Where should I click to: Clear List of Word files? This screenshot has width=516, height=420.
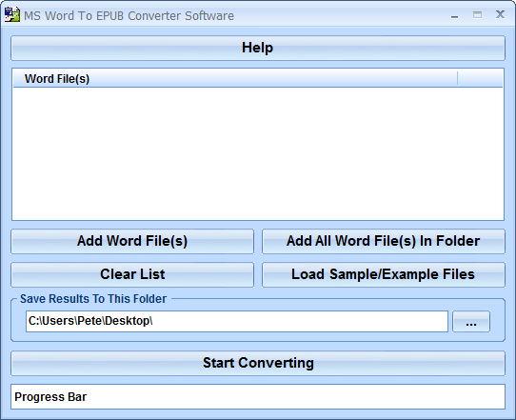(132, 274)
